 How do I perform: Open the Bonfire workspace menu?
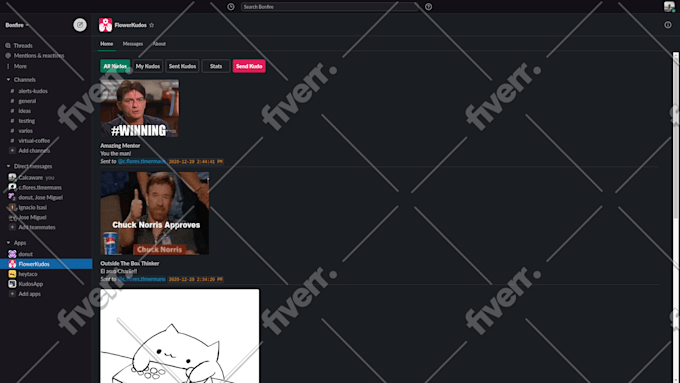(17, 25)
